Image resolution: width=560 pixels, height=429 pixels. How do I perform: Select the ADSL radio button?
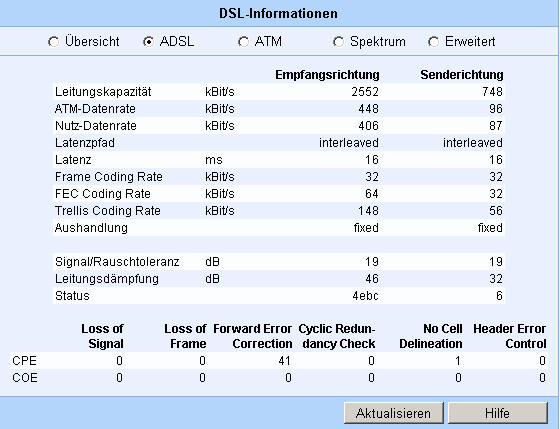pyautogui.click(x=148, y=42)
